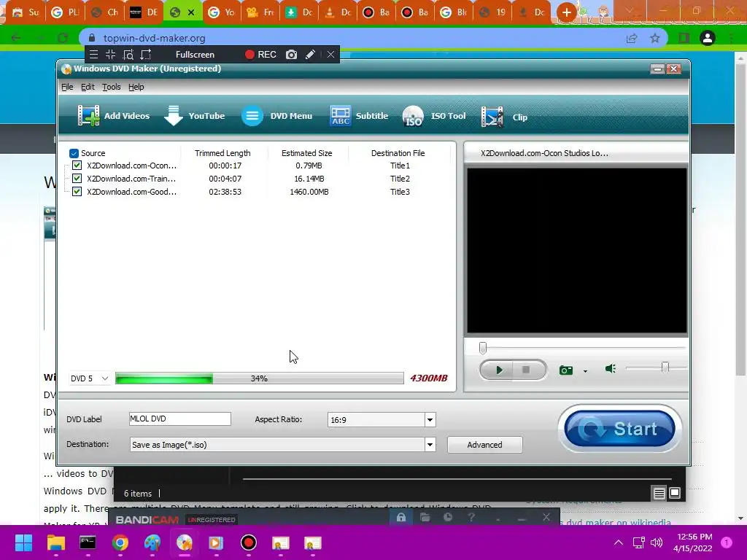Screen dimensions: 747x560
Task: Open the Clip trimming tool
Action: [504, 117]
